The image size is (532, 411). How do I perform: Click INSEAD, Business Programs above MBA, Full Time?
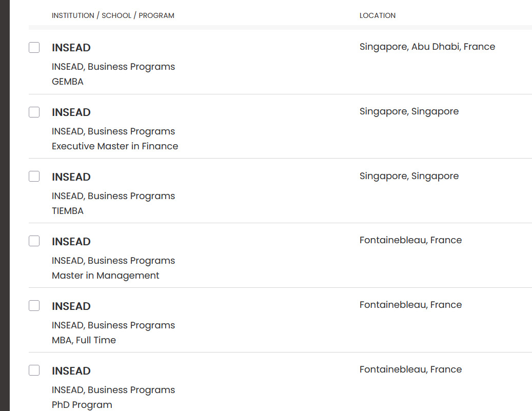point(113,325)
